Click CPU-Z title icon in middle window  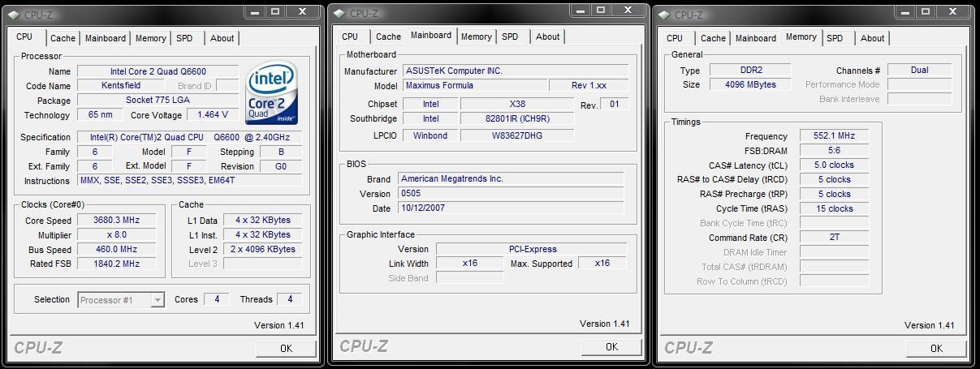pyautogui.click(x=338, y=13)
